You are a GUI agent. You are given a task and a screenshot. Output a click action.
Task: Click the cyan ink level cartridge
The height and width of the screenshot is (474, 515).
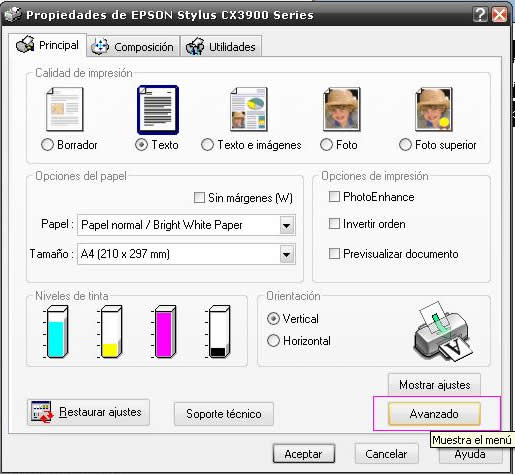pyautogui.click(x=56, y=332)
